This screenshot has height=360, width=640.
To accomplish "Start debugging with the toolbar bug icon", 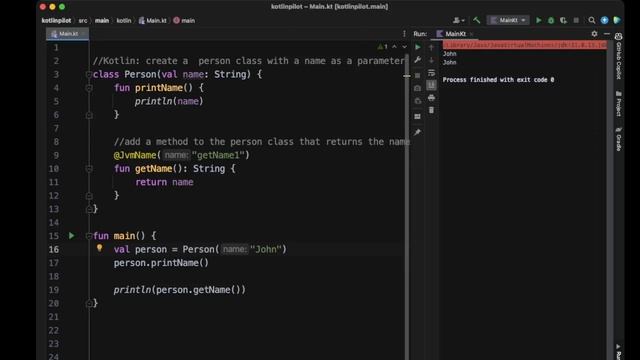I will [551, 20].
